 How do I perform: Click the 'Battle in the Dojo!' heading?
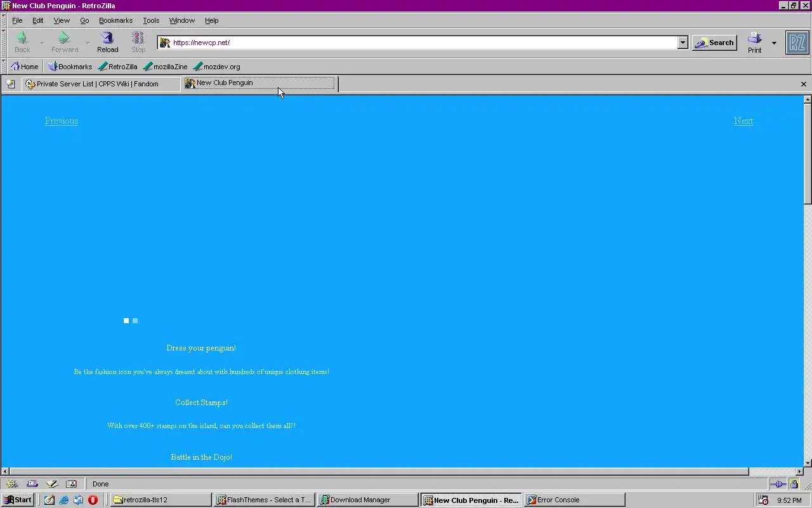pyautogui.click(x=201, y=457)
